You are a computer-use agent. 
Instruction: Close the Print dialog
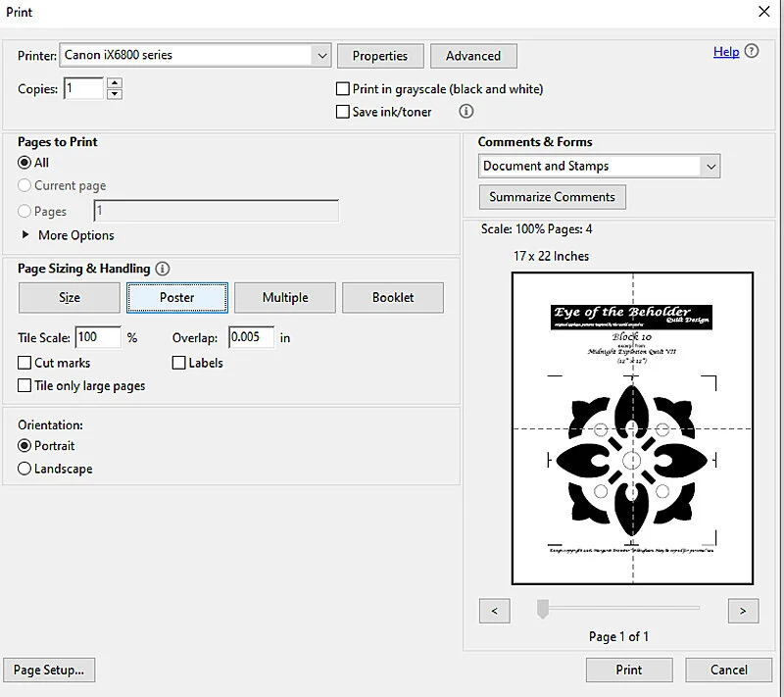pyautogui.click(x=763, y=12)
